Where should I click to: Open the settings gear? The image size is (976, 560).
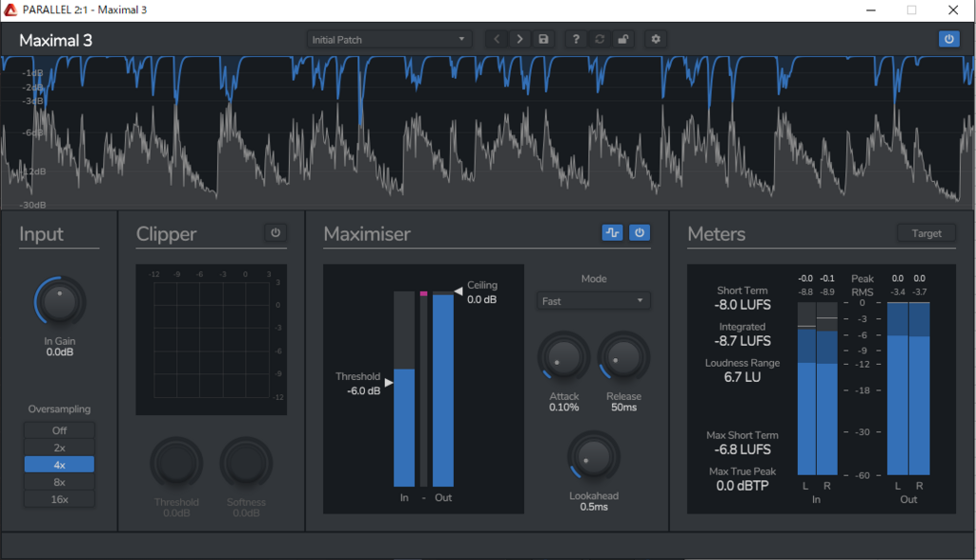pos(656,39)
